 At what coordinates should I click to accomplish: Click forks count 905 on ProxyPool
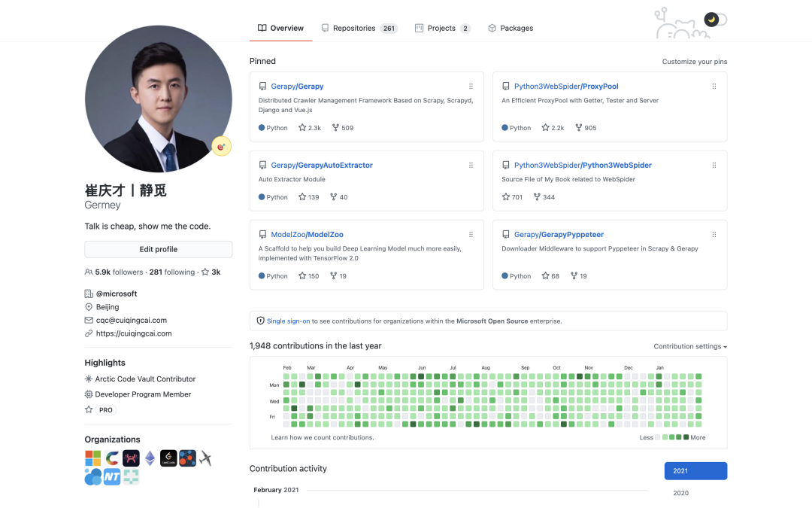(586, 128)
